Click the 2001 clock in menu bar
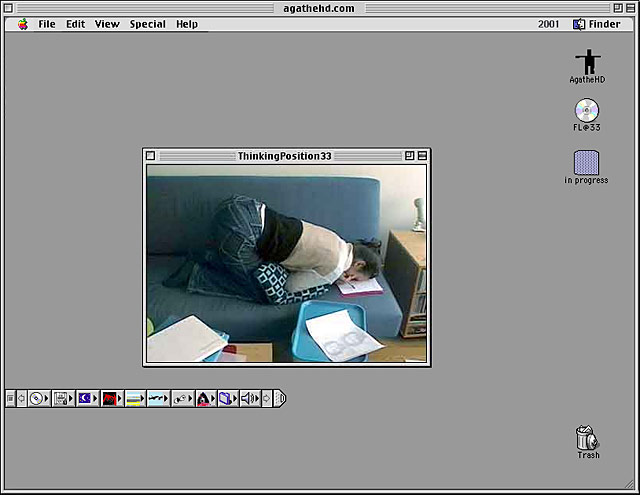640x495 pixels. tap(548, 24)
